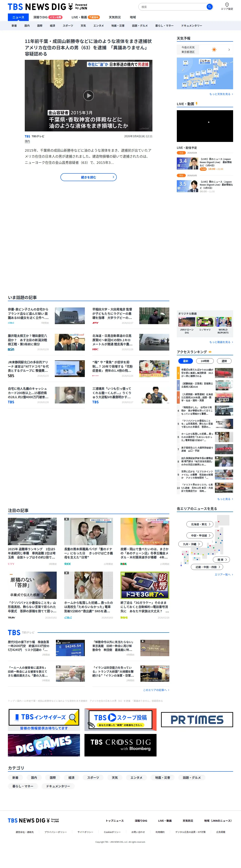Open the ドコモ3G終了へ article image
This screenshot has height=868, width=241.
[145, 585]
